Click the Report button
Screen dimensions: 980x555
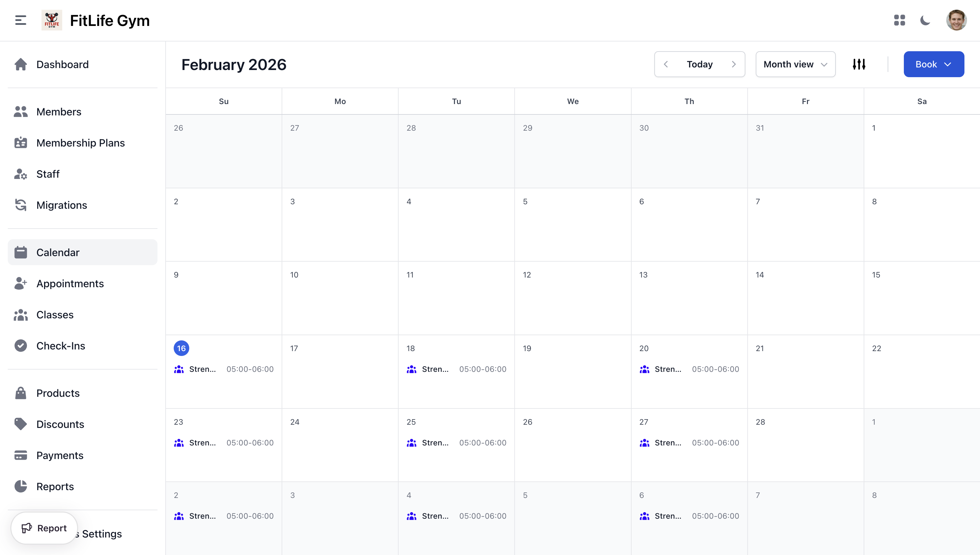[x=44, y=528]
